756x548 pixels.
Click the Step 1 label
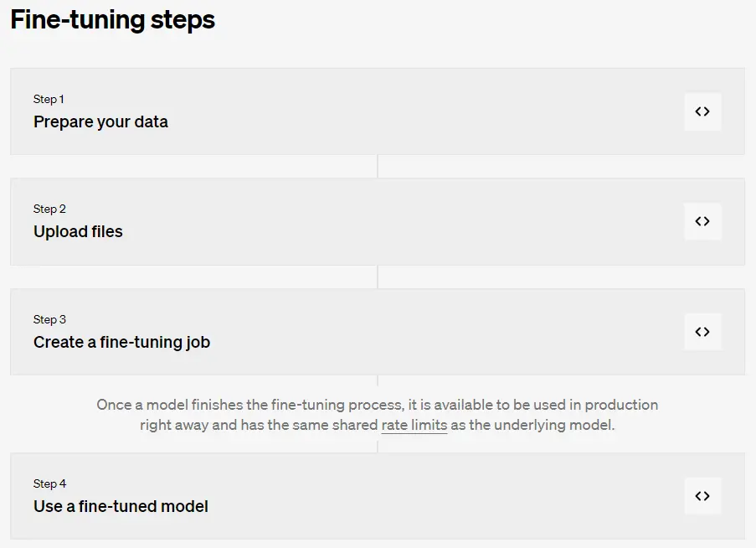pos(49,100)
